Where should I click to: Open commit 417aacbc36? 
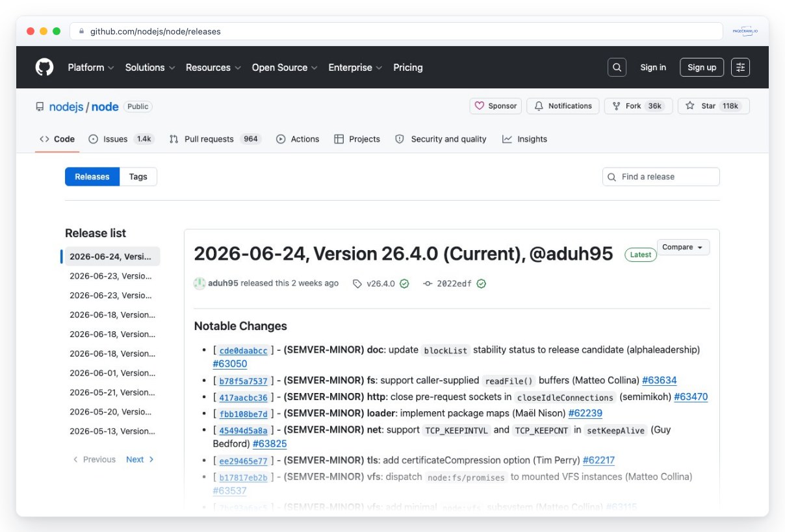pyautogui.click(x=243, y=398)
